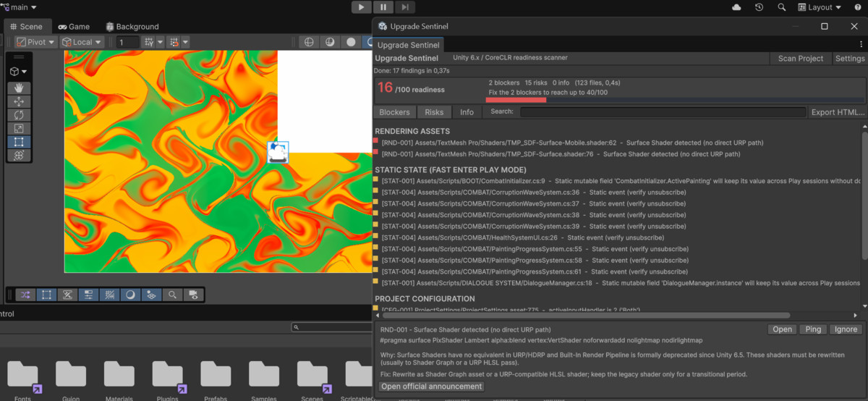Screen dimensions: 868x401
Task: Click the Play button
Action: [x=362, y=7]
